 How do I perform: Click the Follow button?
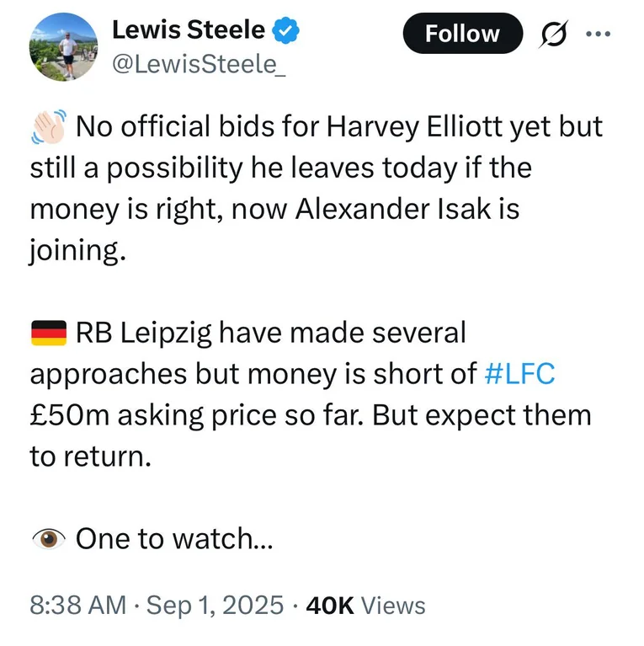click(x=462, y=34)
